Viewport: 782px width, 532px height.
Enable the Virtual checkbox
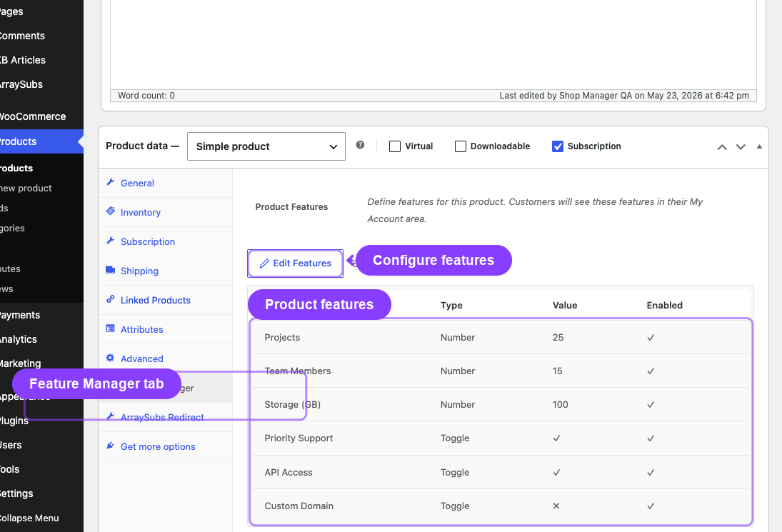click(394, 146)
